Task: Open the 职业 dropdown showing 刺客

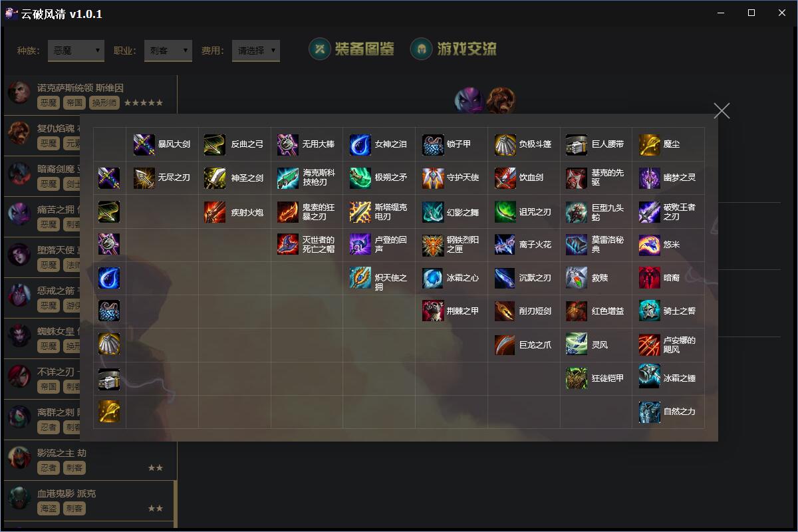Action: 168,51
